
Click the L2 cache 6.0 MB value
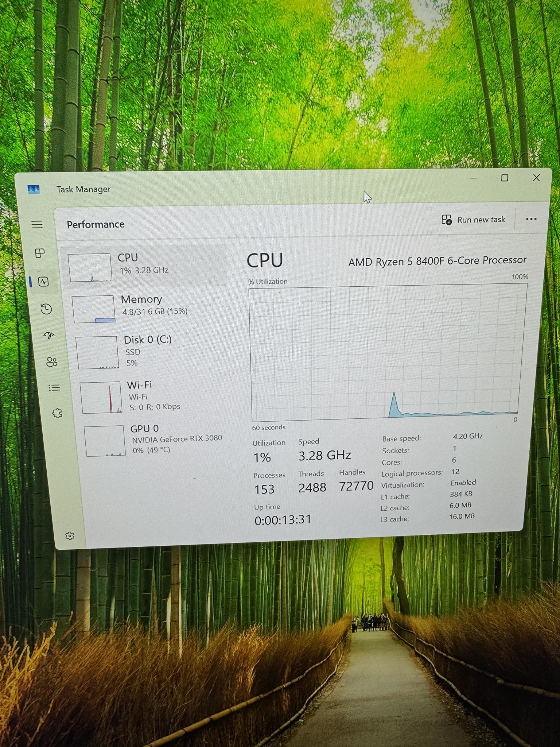click(460, 505)
